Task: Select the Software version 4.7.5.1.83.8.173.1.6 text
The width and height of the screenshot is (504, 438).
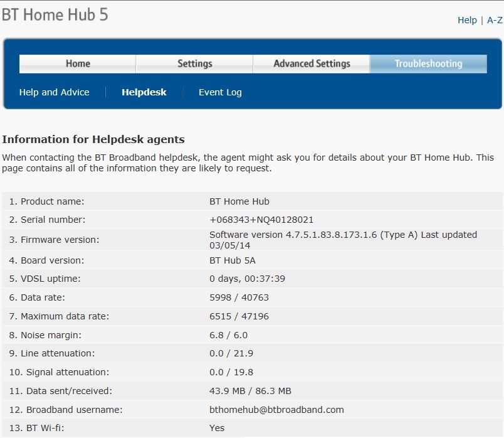Action: [293, 235]
